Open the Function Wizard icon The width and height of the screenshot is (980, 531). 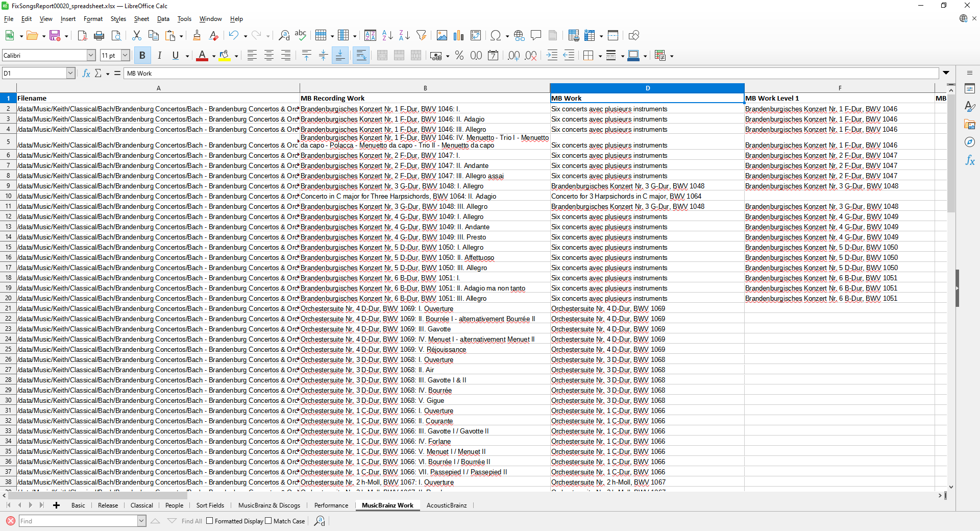coord(86,74)
